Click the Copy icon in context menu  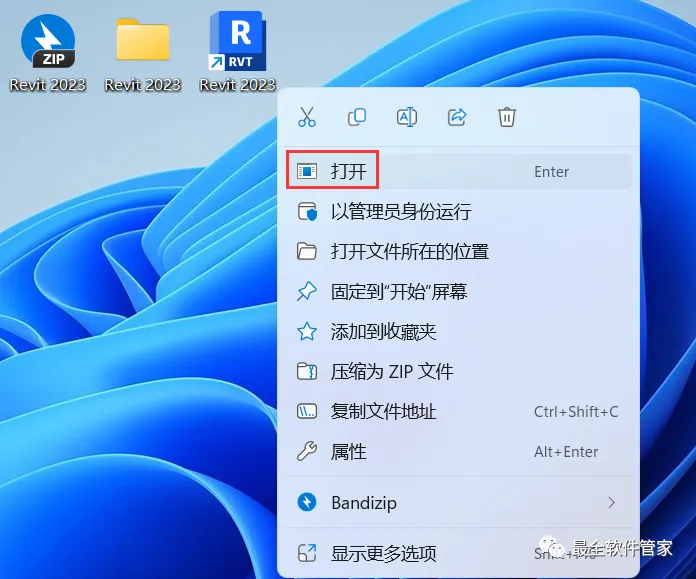coord(357,117)
